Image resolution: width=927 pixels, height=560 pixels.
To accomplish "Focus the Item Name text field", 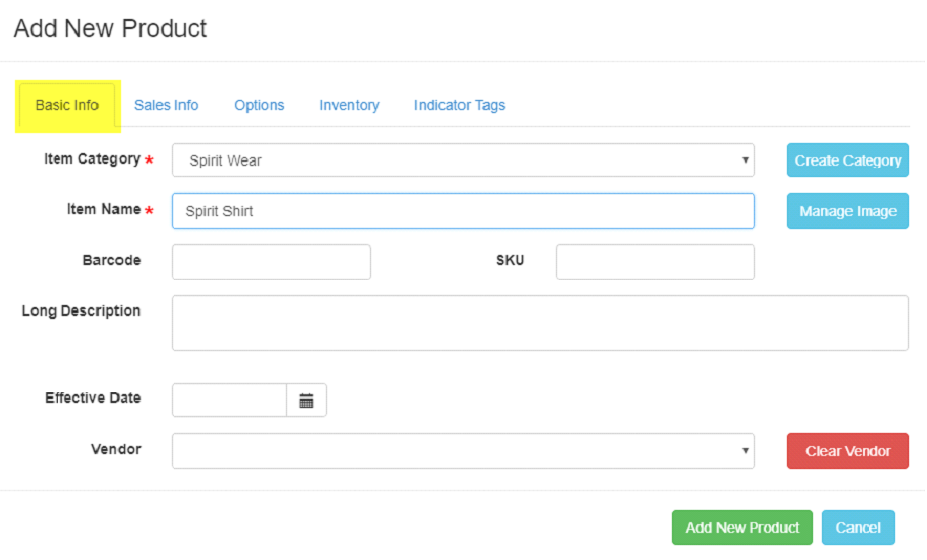I will (x=462, y=211).
